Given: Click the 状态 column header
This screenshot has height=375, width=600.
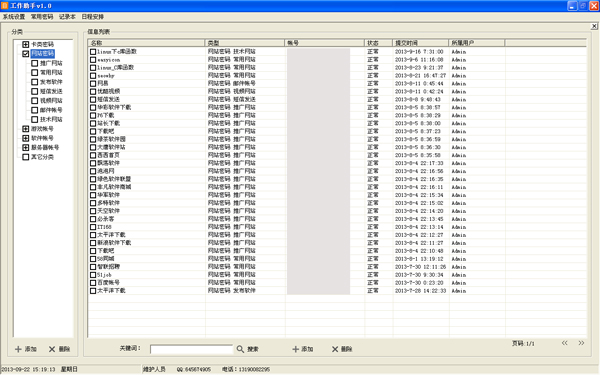Looking at the screenshot, I should click(x=378, y=43).
